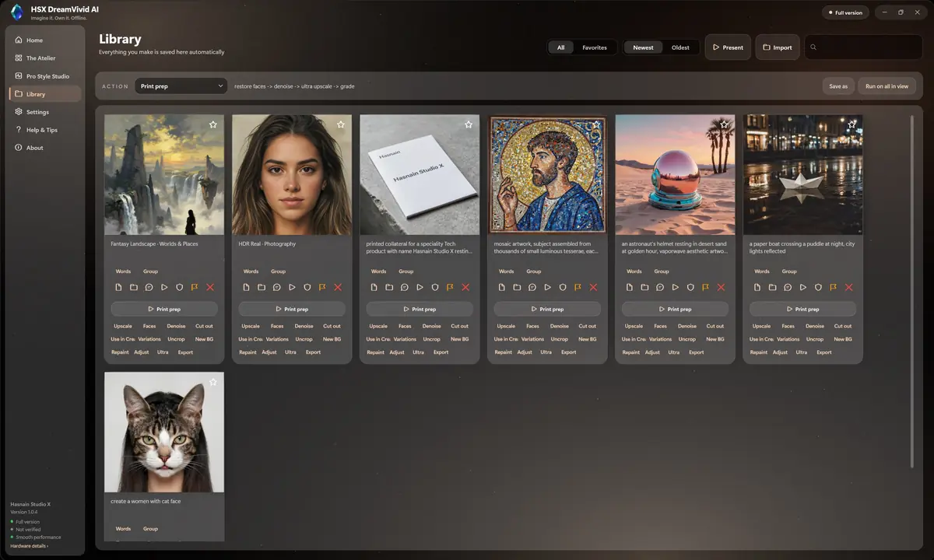Expand the Hardware details link
Image resolution: width=934 pixels, height=560 pixels.
coord(29,546)
